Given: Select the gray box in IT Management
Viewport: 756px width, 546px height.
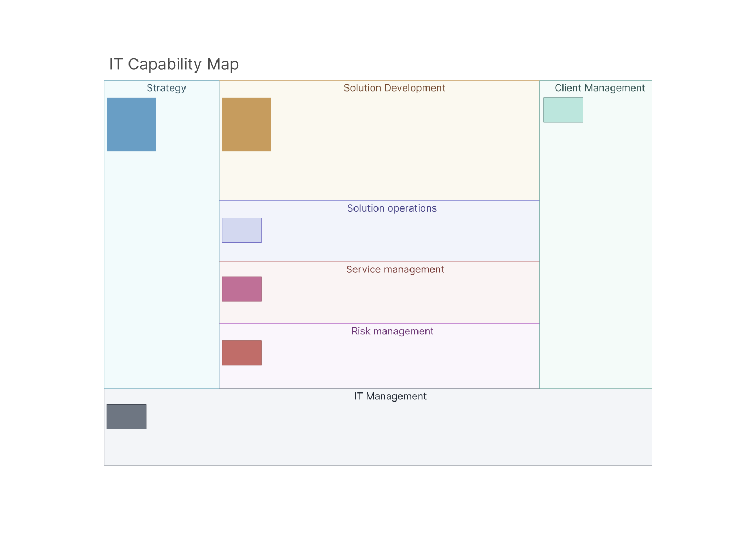Looking at the screenshot, I should click(126, 416).
